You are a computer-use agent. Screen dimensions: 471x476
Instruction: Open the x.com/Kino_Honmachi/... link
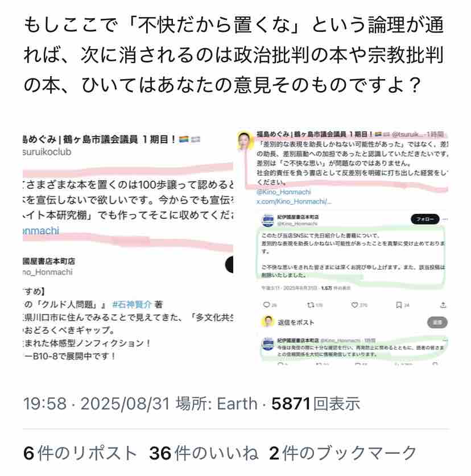pyautogui.click(x=294, y=201)
